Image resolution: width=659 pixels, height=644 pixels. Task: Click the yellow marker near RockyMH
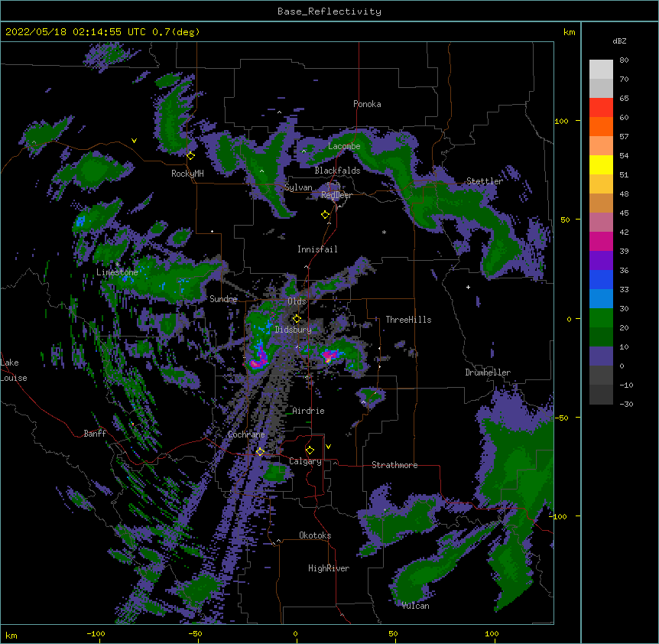(x=191, y=155)
